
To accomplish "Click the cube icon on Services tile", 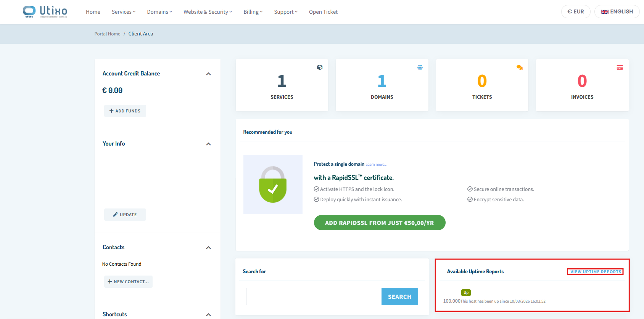I will 320,67.
